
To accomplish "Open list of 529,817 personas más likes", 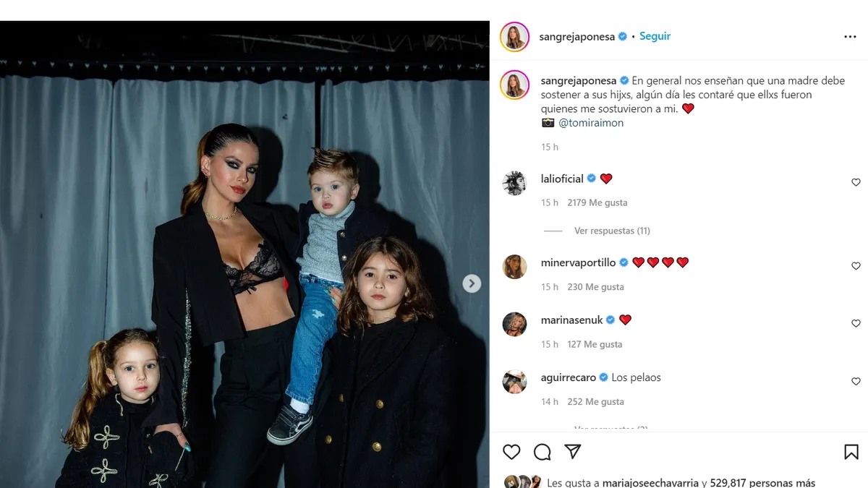I will pyautogui.click(x=762, y=483).
